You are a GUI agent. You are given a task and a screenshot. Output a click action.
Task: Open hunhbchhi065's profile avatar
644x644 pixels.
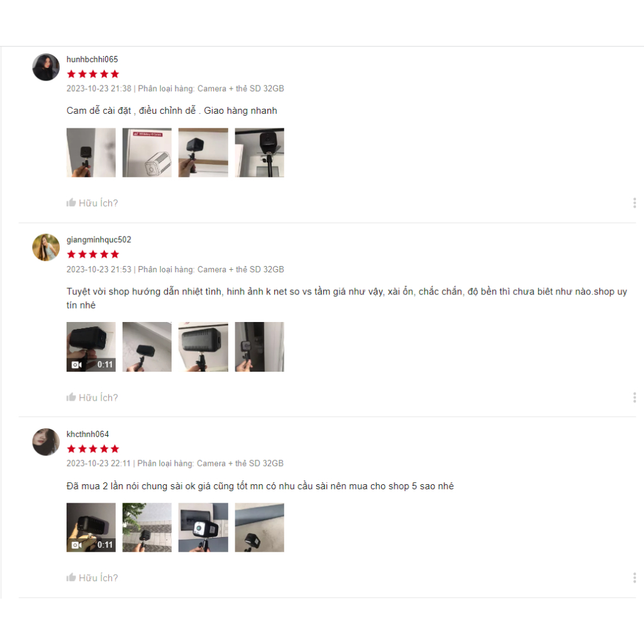pyautogui.click(x=46, y=67)
